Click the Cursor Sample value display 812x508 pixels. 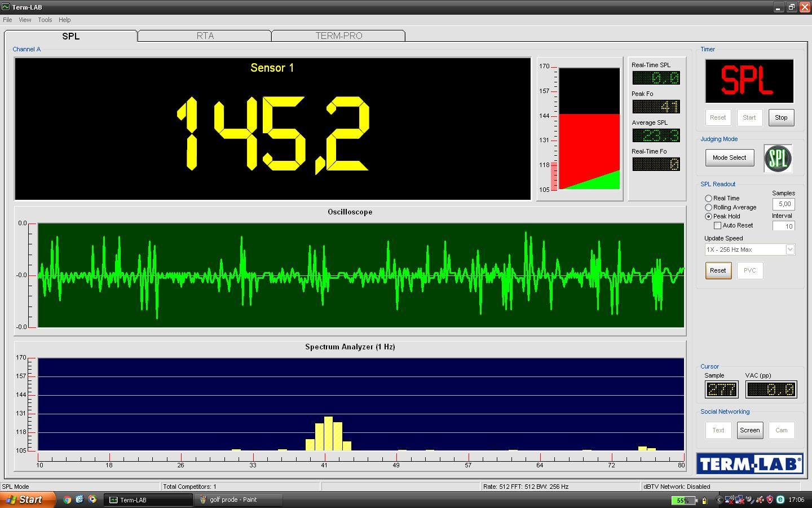[x=721, y=389]
